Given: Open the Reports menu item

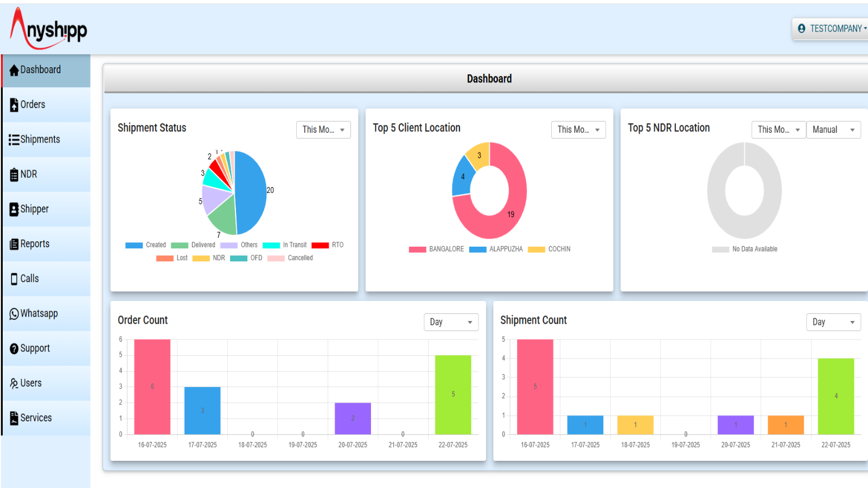Looking at the screenshot, I should pyautogui.click(x=35, y=244).
